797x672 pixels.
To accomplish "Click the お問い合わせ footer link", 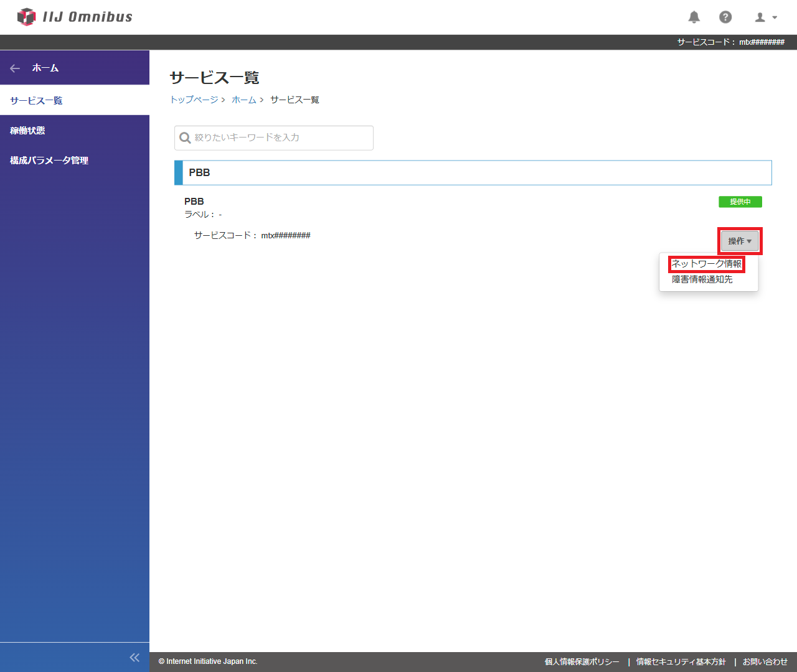I will coord(765,661).
